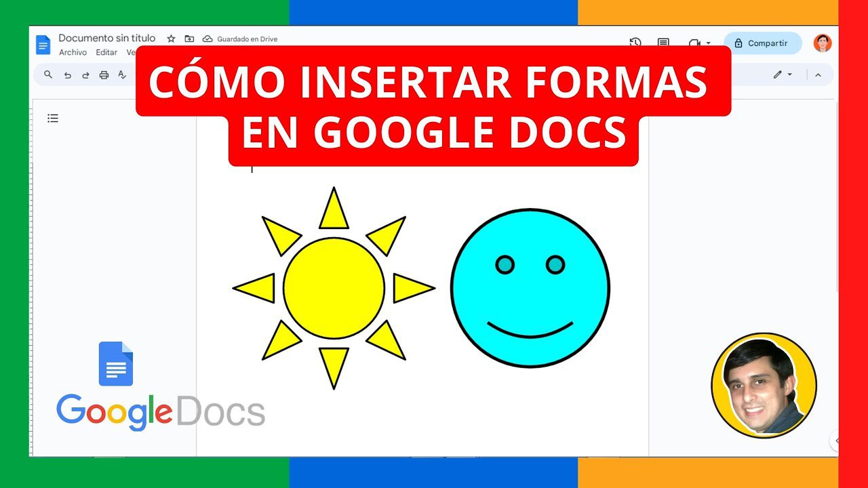Star the document as favorite

pos(171,39)
